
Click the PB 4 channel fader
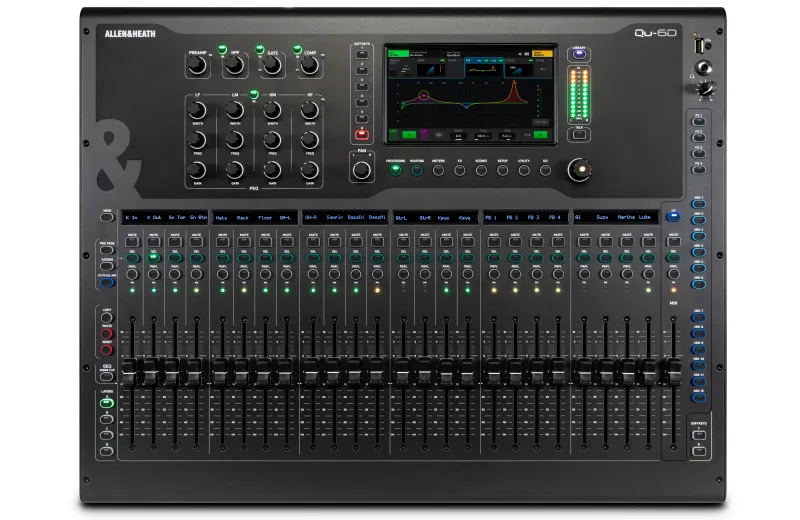pyautogui.click(x=558, y=372)
